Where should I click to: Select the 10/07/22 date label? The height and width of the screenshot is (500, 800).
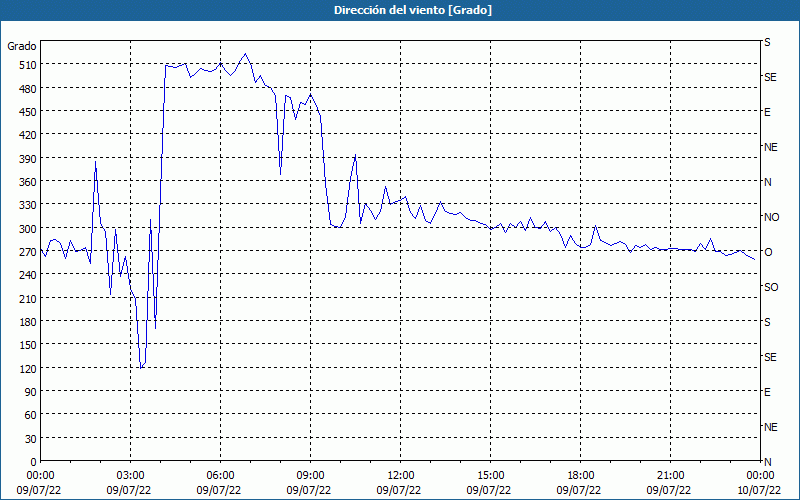pyautogui.click(x=759, y=490)
